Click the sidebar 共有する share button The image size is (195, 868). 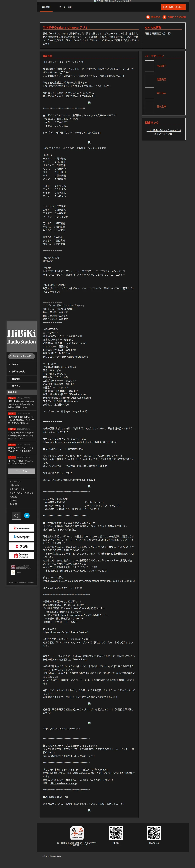[16, 516]
